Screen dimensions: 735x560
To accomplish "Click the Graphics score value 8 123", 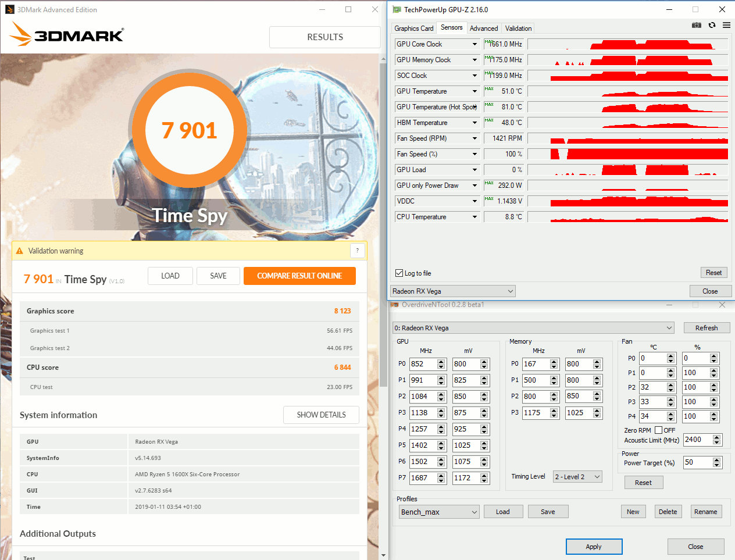I will [342, 311].
